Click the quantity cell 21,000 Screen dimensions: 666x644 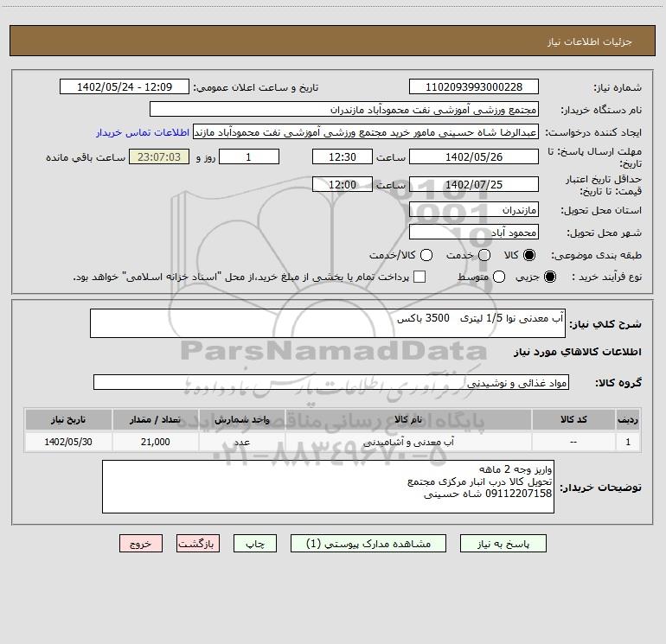click(x=155, y=442)
